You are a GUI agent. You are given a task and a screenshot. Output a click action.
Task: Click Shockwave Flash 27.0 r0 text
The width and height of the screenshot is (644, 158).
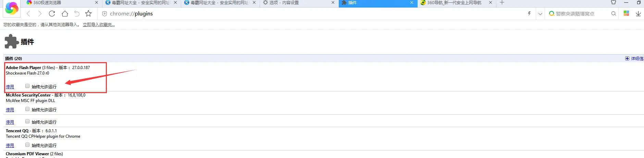27,73
